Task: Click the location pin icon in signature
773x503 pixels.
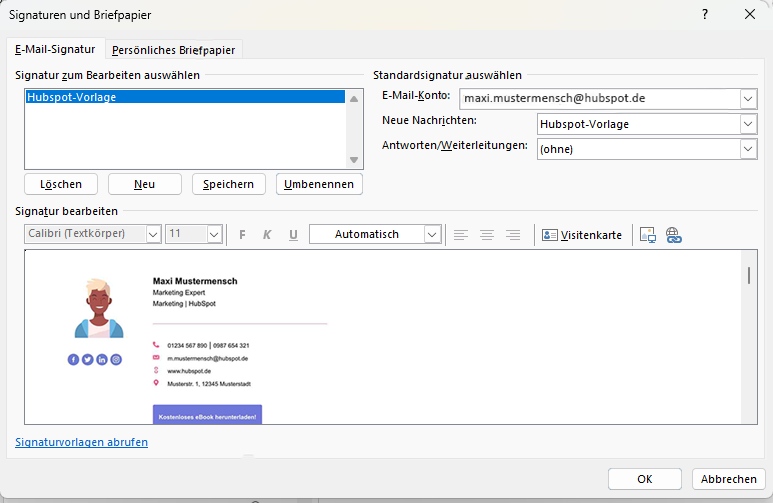Action: [x=156, y=383]
